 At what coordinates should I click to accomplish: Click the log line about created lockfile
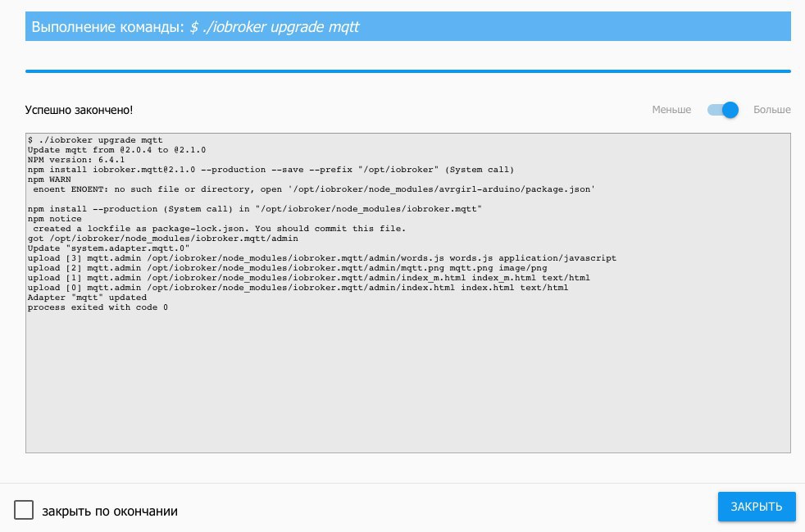[x=219, y=229]
